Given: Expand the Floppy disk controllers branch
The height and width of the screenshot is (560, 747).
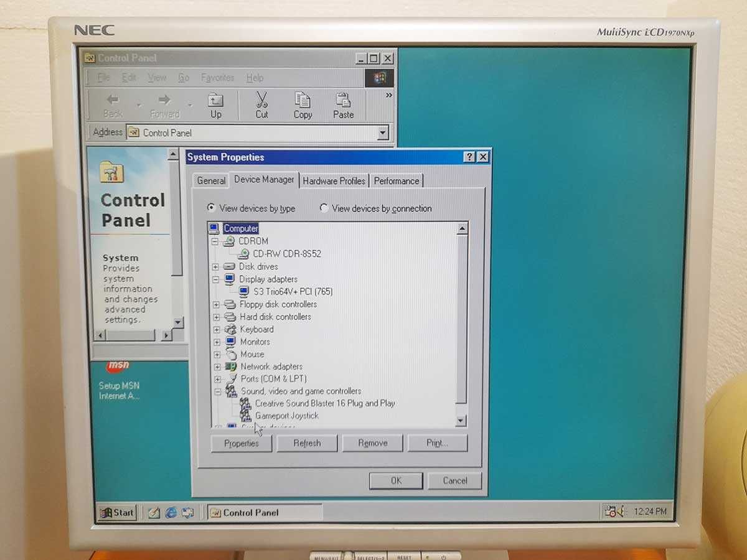Looking at the screenshot, I should (x=217, y=305).
